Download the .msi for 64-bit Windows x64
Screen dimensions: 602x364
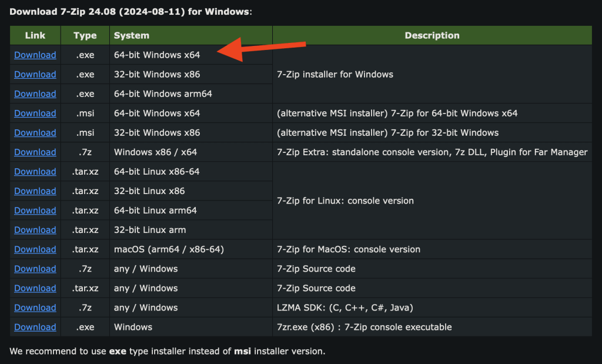pos(35,113)
